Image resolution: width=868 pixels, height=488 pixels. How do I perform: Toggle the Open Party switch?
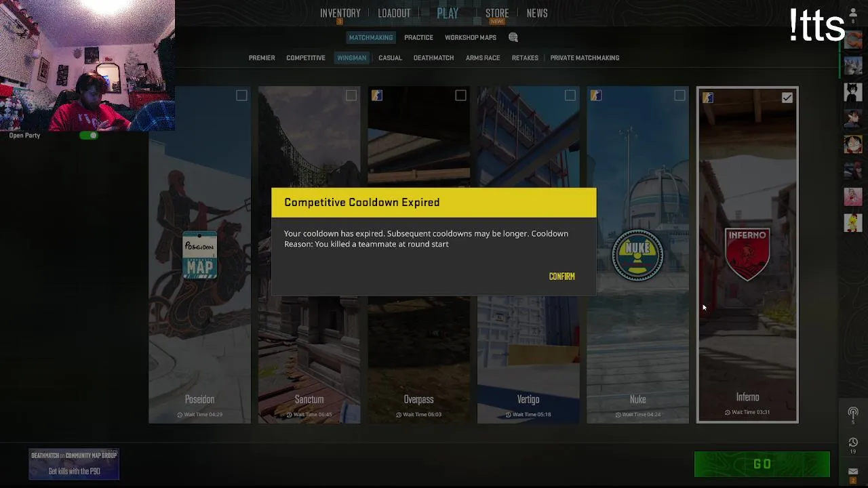89,136
